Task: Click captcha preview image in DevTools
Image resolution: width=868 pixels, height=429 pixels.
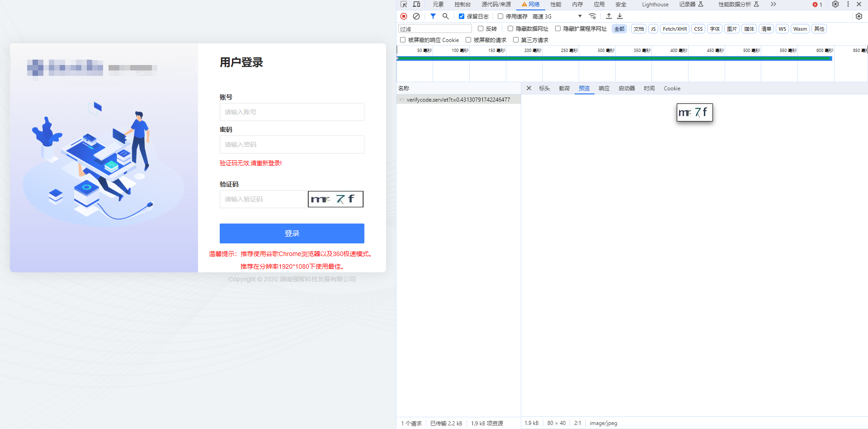Action: [x=695, y=112]
